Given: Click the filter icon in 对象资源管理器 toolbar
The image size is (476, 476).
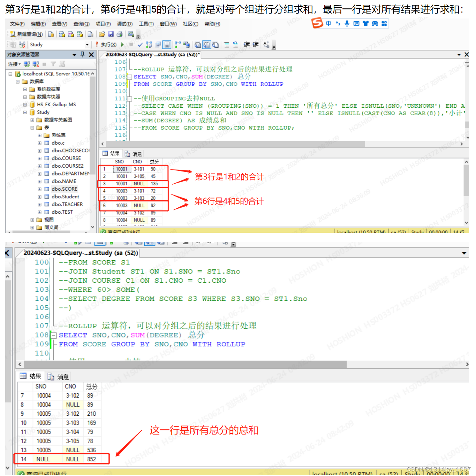Looking at the screenshot, I should (x=53, y=64).
